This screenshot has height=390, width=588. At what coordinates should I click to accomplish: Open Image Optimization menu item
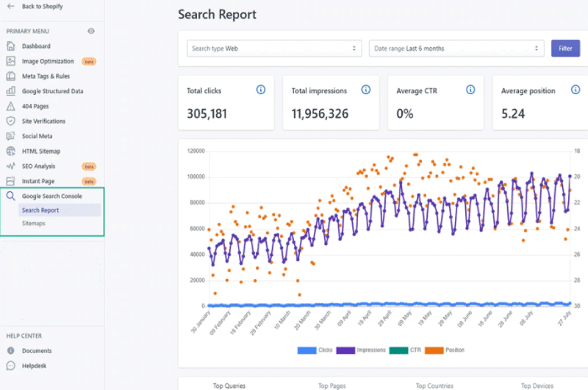[x=48, y=61]
